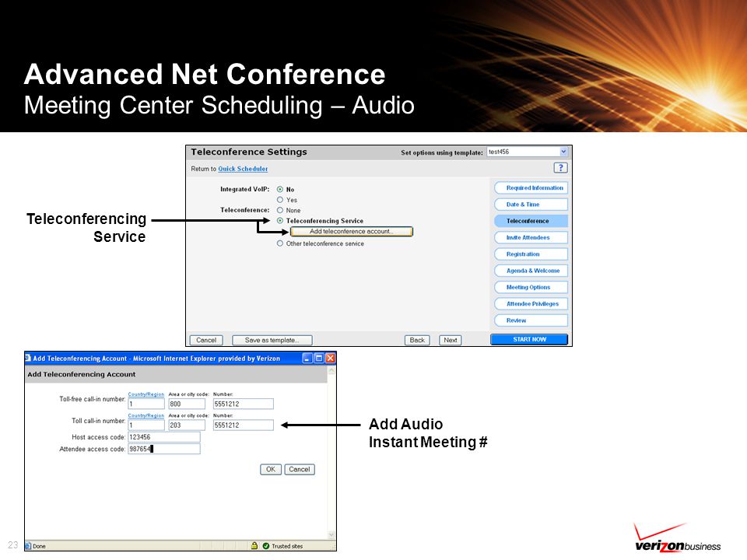Click Cancel in Add Teleconferencing Account dialog
Image resolution: width=747 pixels, height=560 pixels.
click(x=299, y=469)
